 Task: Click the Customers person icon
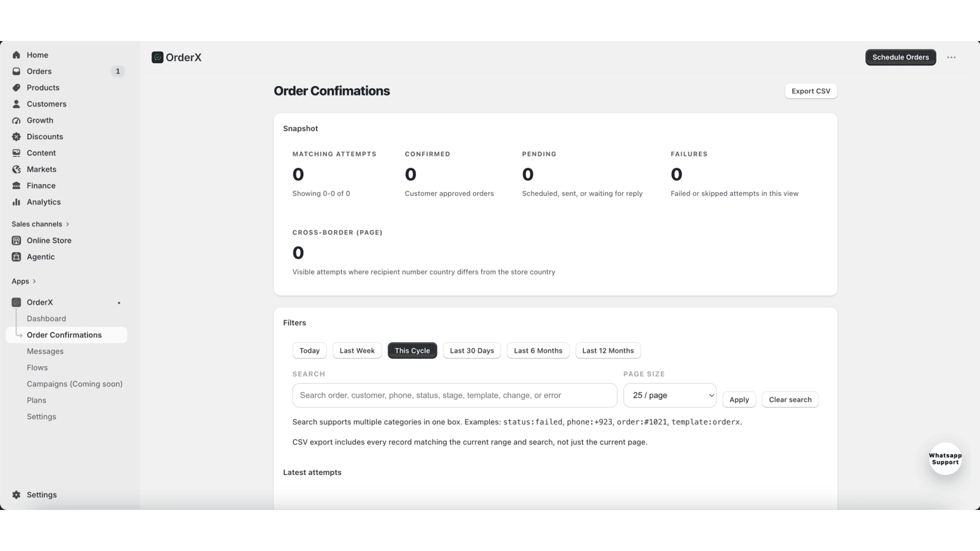(x=17, y=104)
